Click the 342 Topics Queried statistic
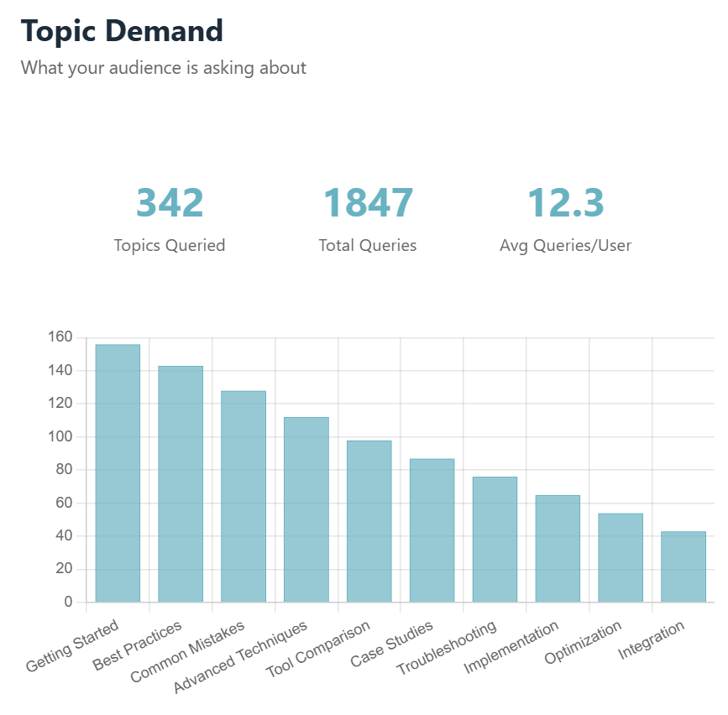Image resolution: width=728 pixels, height=715 pixels. (x=170, y=202)
